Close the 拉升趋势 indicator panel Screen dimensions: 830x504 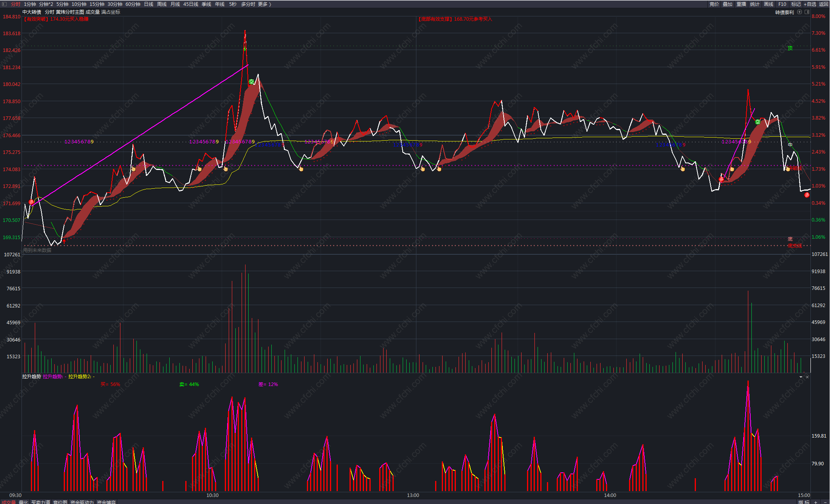[807, 377]
